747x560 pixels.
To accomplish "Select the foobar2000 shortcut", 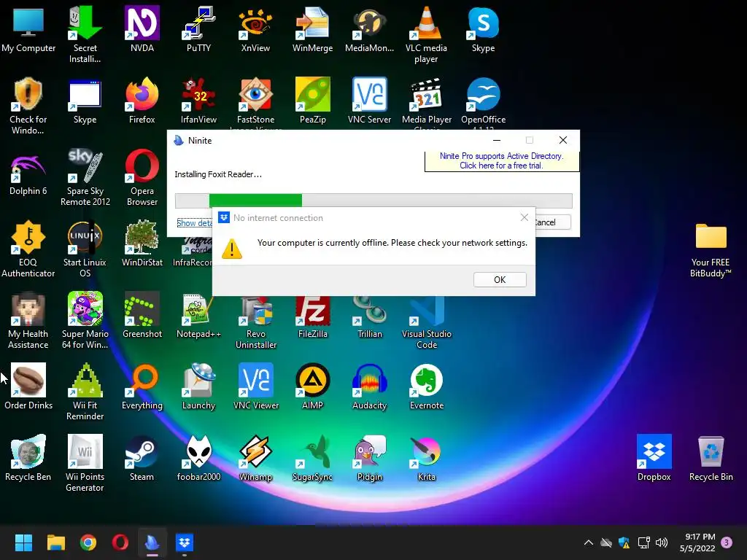I will [x=198, y=458].
